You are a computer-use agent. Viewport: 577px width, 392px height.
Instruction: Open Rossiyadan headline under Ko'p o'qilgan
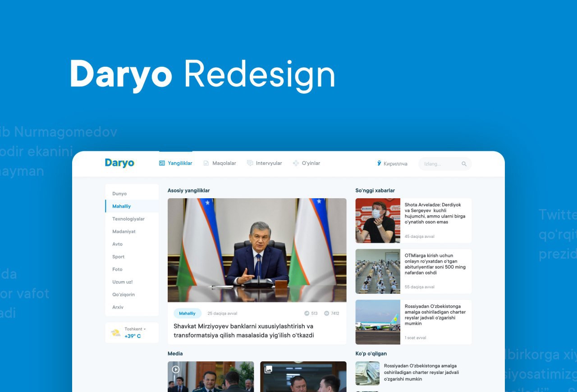click(x=421, y=373)
